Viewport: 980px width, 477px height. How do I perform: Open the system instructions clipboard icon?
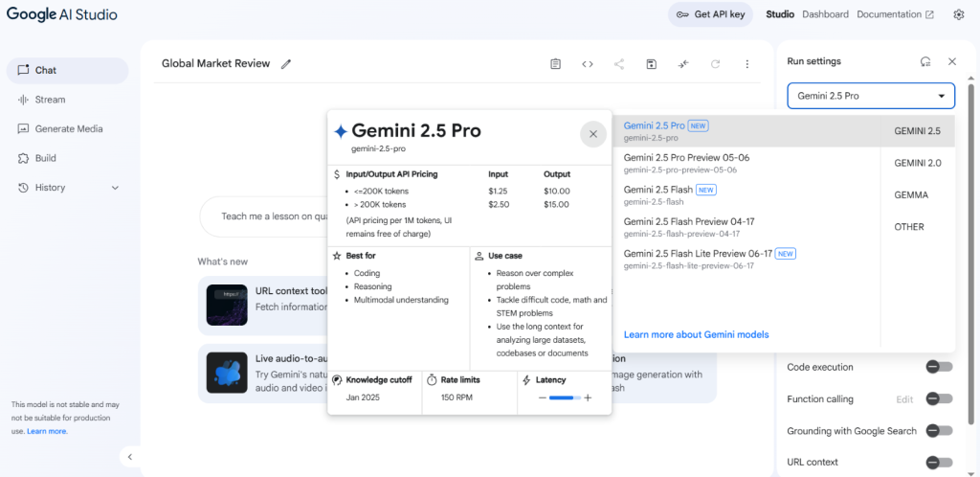555,64
